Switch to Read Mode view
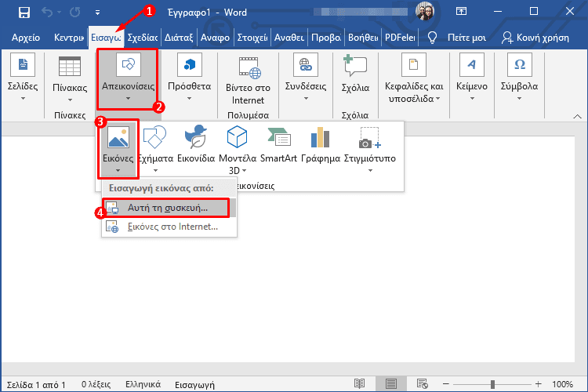This screenshot has width=588, height=392. 359,383
